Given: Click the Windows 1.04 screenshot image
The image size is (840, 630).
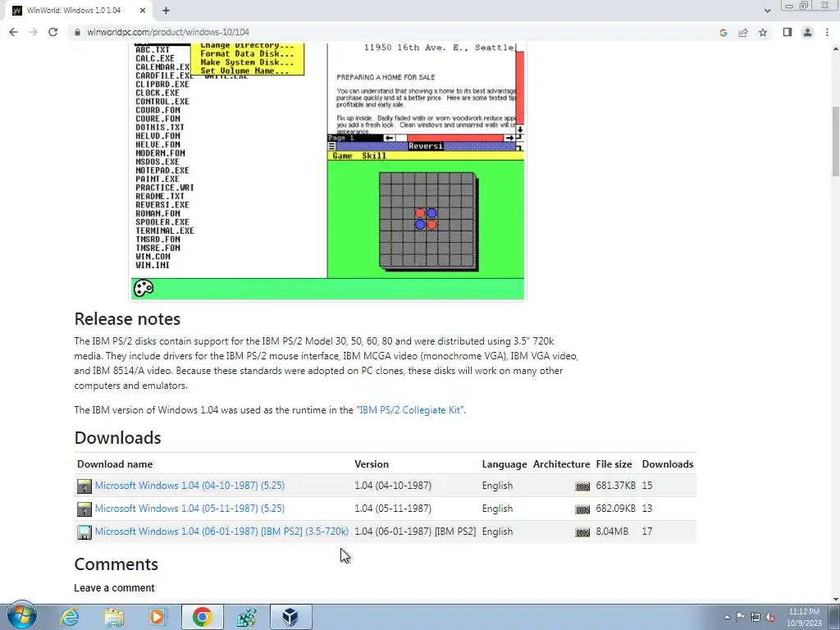Looking at the screenshot, I should (x=327, y=171).
